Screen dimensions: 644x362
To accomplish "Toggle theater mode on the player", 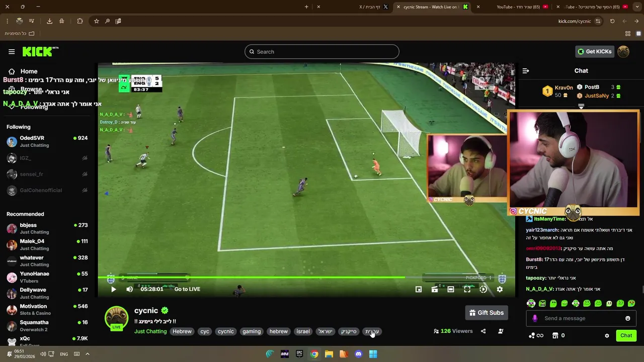I will coord(451,289).
